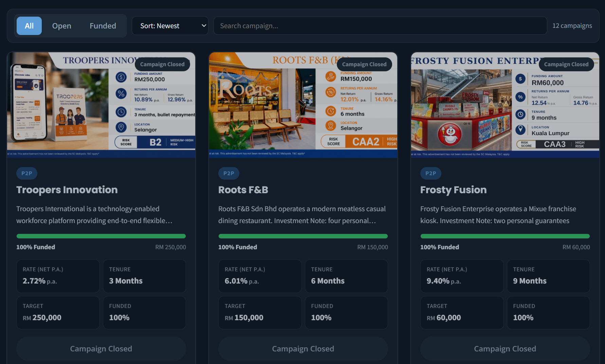Click the P2P tag on Frosty Fusion
This screenshot has height=364, width=605.
tap(431, 173)
